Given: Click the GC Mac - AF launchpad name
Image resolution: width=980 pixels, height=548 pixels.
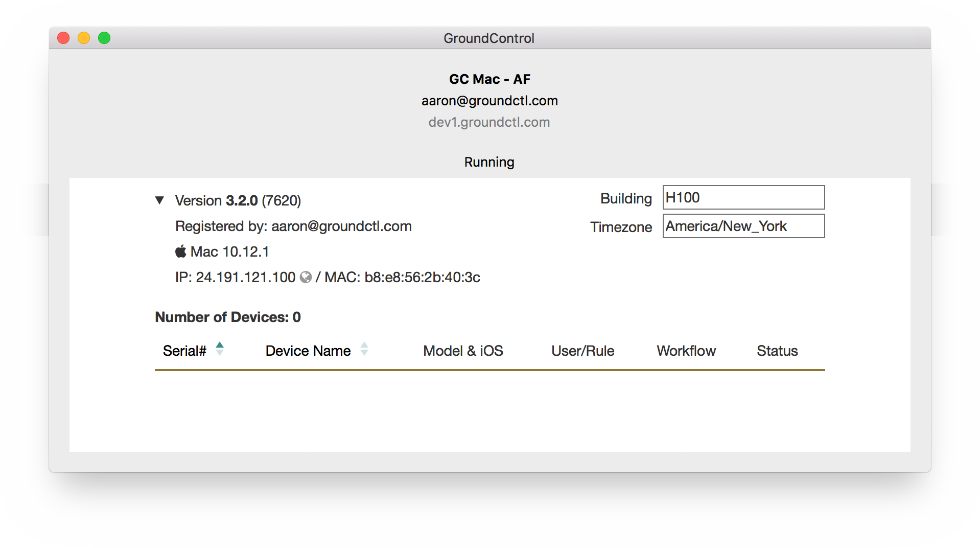Looking at the screenshot, I should pos(489,79).
